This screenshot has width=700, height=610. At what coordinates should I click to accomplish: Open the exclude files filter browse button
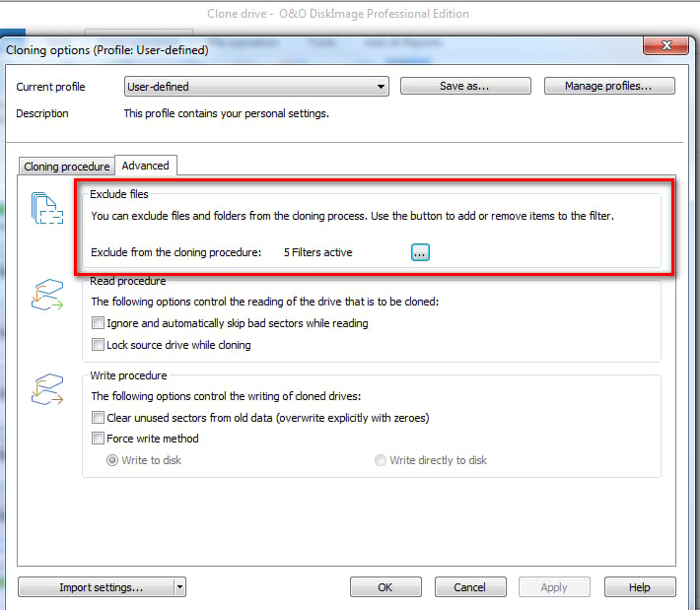click(420, 252)
